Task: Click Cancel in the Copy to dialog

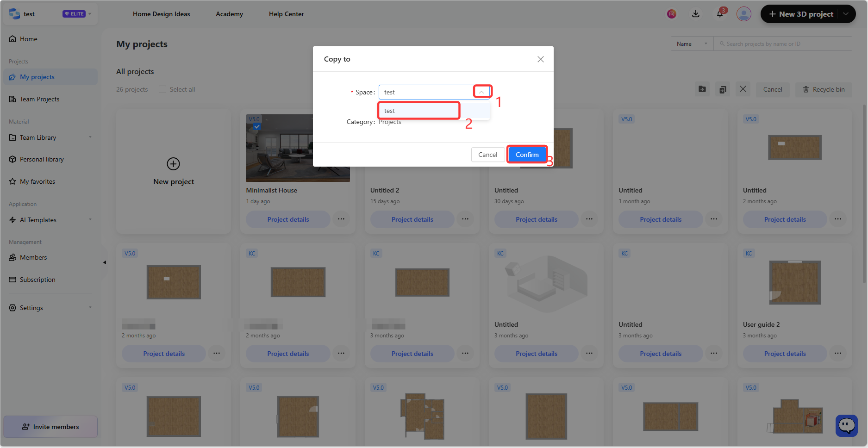Action: (x=487, y=155)
